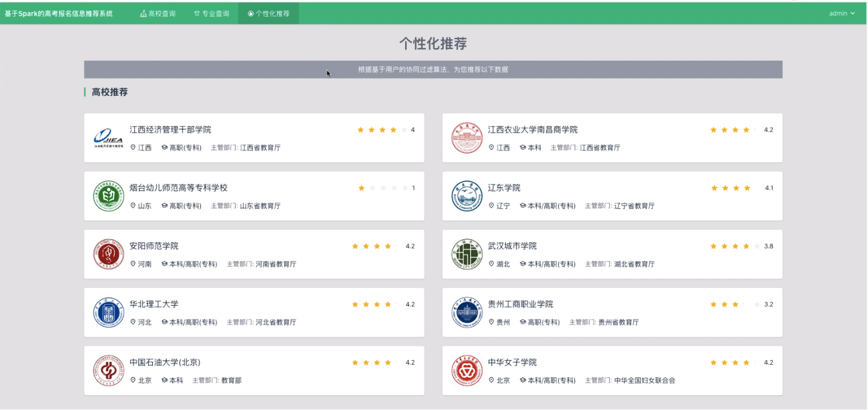The height and width of the screenshot is (410, 868).
Task: Click rating value 4.1 for 辽东学院
Action: point(769,188)
